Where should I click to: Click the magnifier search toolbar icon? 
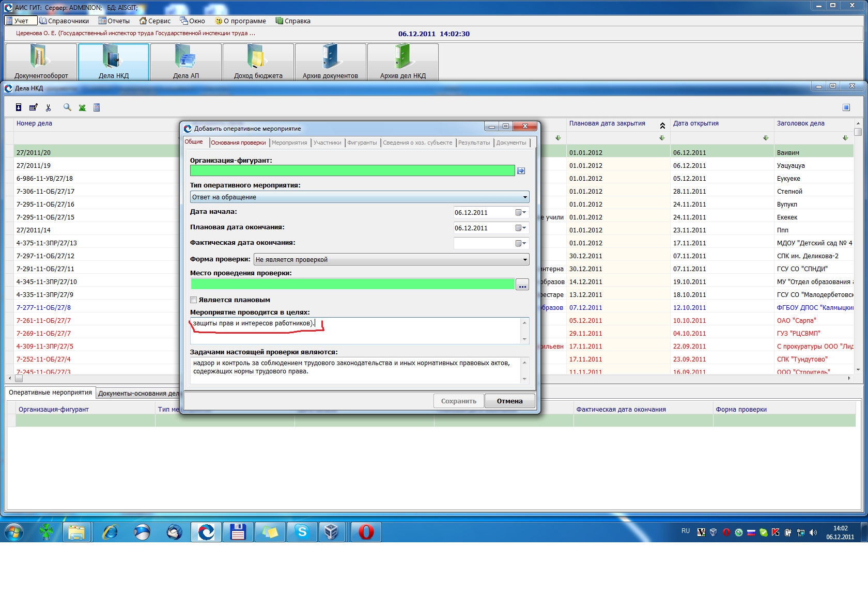pos(67,107)
